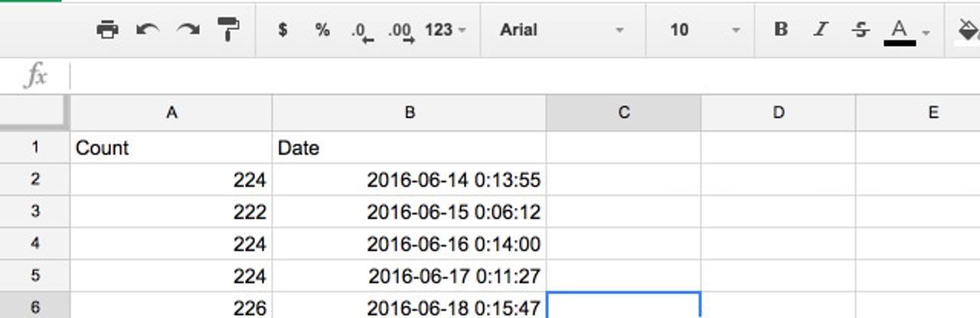The image size is (980, 318).
Task: Undo the last action
Action: pyautogui.click(x=147, y=30)
